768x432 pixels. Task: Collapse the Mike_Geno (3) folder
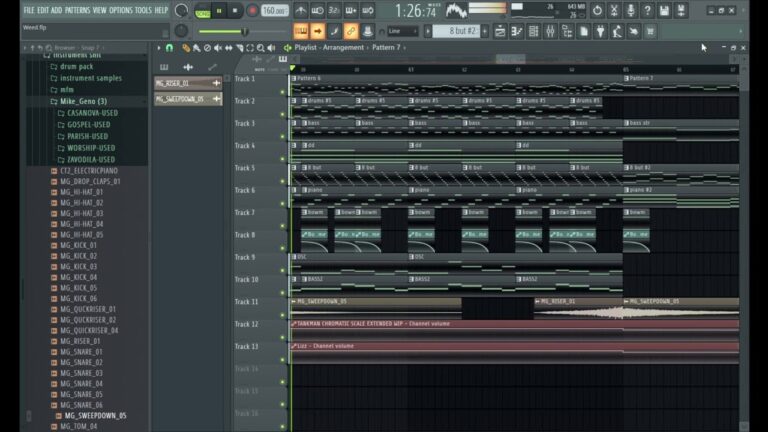[83, 101]
